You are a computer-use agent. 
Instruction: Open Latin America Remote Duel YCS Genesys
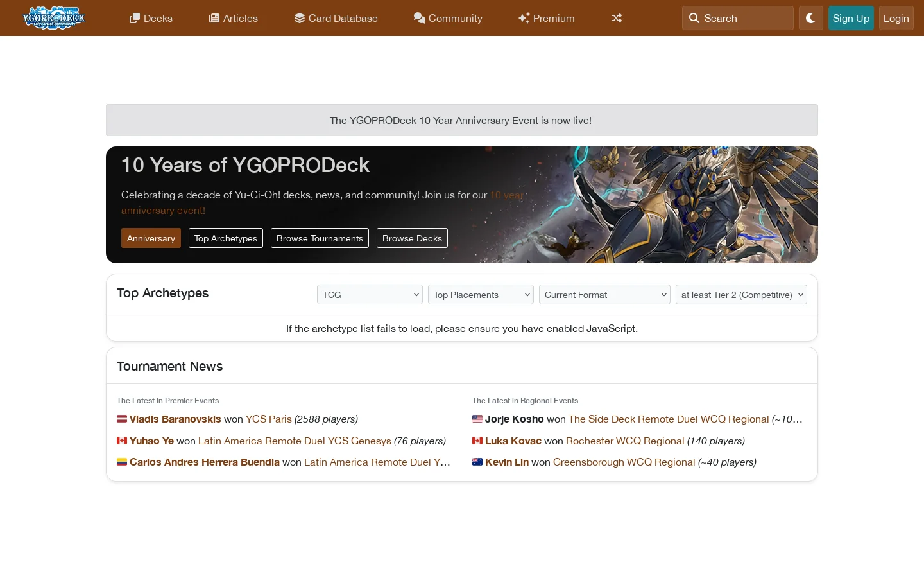(295, 441)
